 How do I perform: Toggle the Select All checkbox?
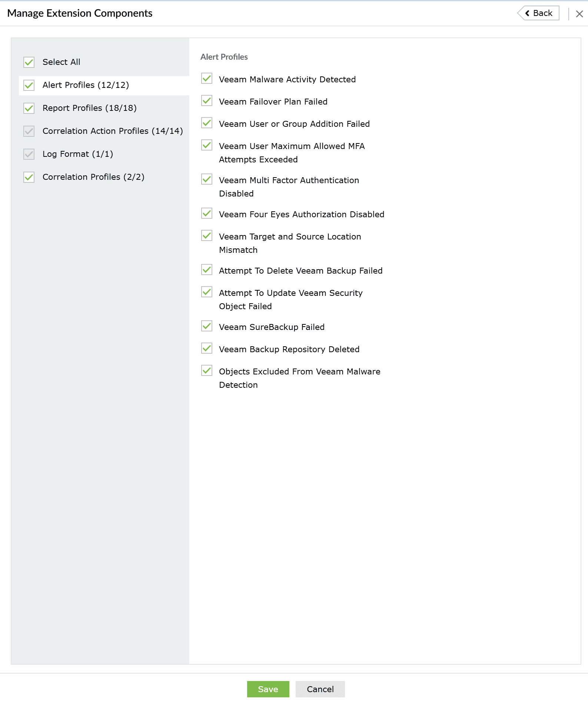[29, 62]
